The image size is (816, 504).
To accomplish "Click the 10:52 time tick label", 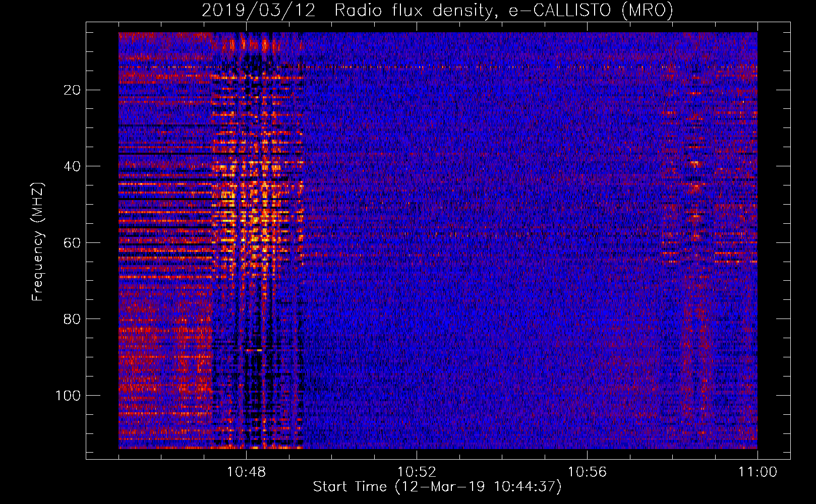I will [x=417, y=472].
